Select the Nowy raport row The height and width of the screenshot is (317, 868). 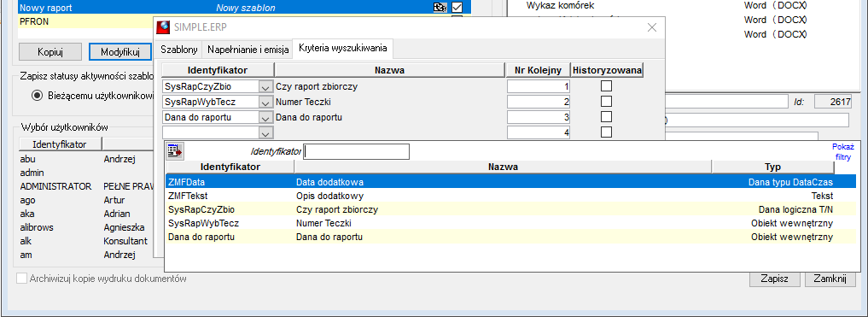[x=244, y=8]
